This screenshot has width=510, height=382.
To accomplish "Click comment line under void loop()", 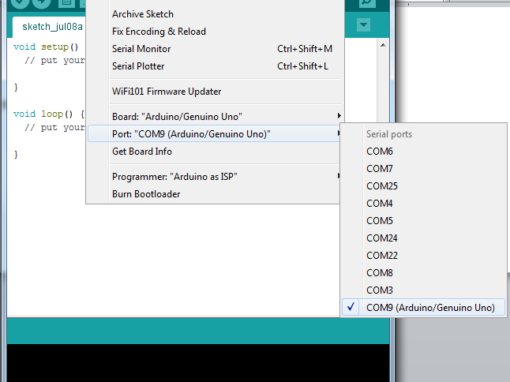I will [55, 128].
